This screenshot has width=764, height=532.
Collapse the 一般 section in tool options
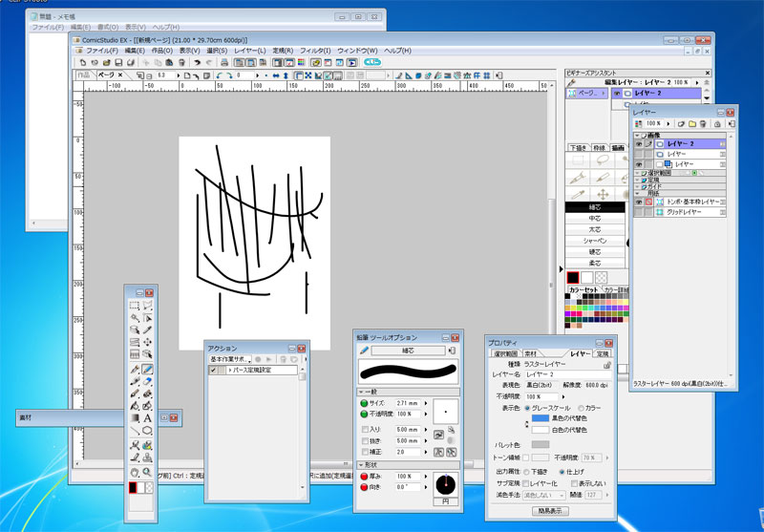[362, 392]
